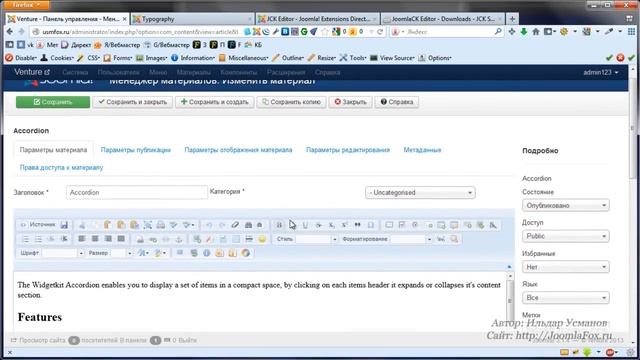Click the browser home icon
The height and width of the screenshot is (360, 640).
536,31
